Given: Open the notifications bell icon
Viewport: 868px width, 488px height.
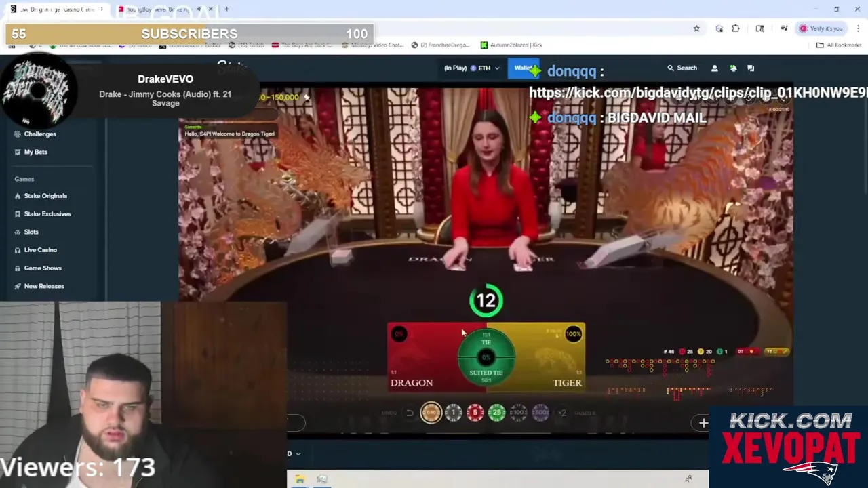Looking at the screenshot, I should [732, 68].
